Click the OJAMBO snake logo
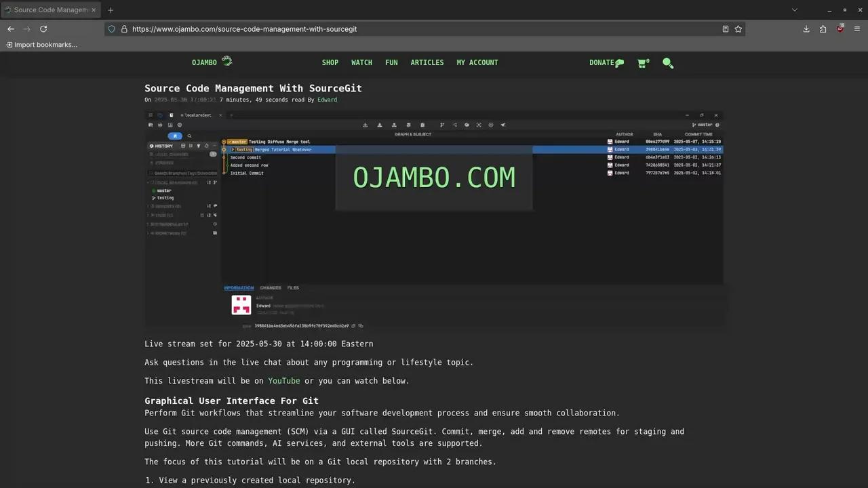Image resolution: width=868 pixels, height=488 pixels. tap(226, 61)
